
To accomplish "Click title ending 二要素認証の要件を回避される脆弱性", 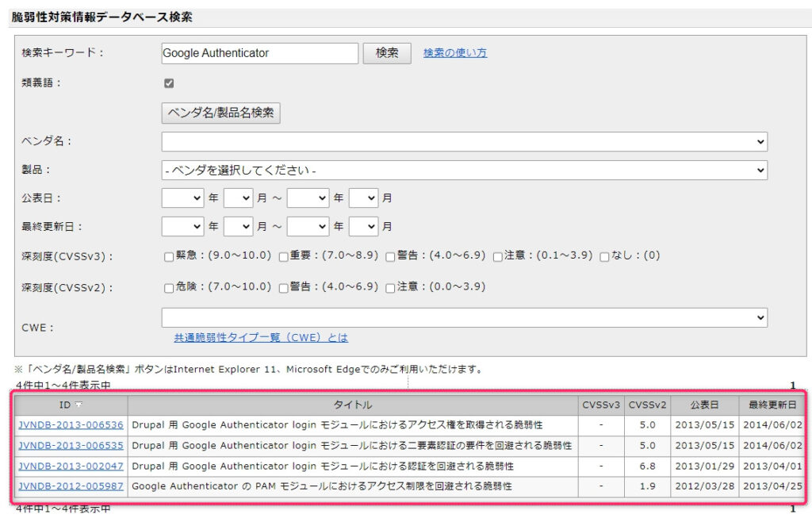I will [x=351, y=445].
